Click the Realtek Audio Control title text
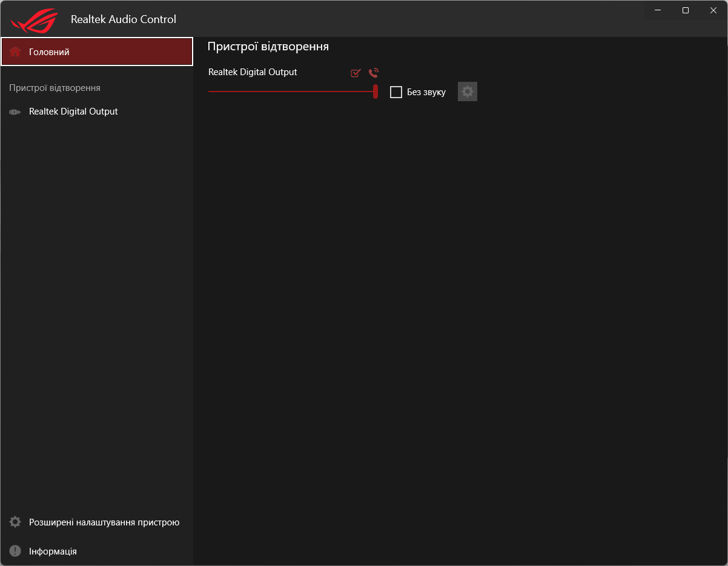This screenshot has width=728, height=566. (x=124, y=19)
